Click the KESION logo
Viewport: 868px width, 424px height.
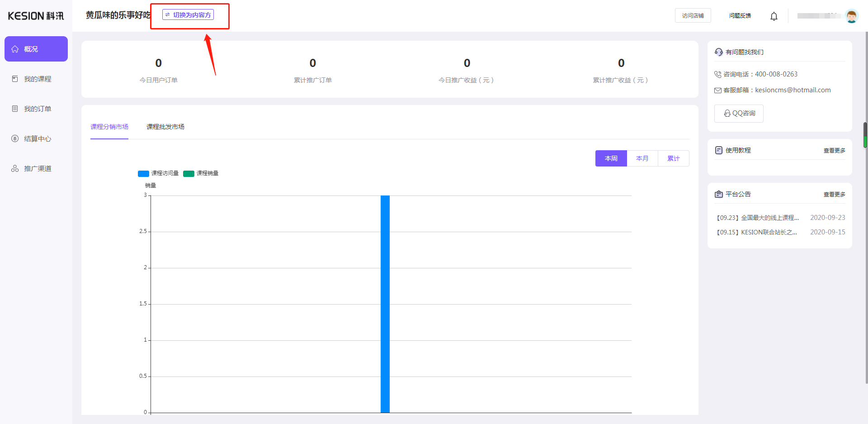tap(36, 16)
